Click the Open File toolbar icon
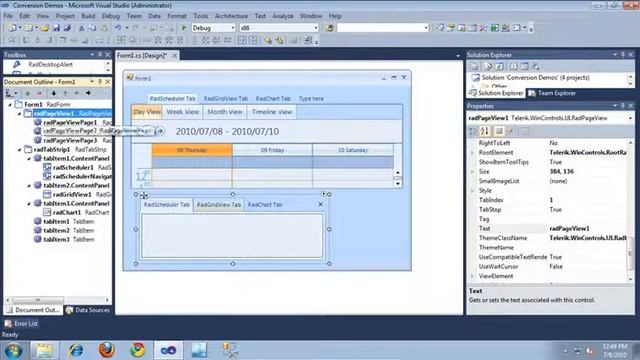 [x=45, y=28]
